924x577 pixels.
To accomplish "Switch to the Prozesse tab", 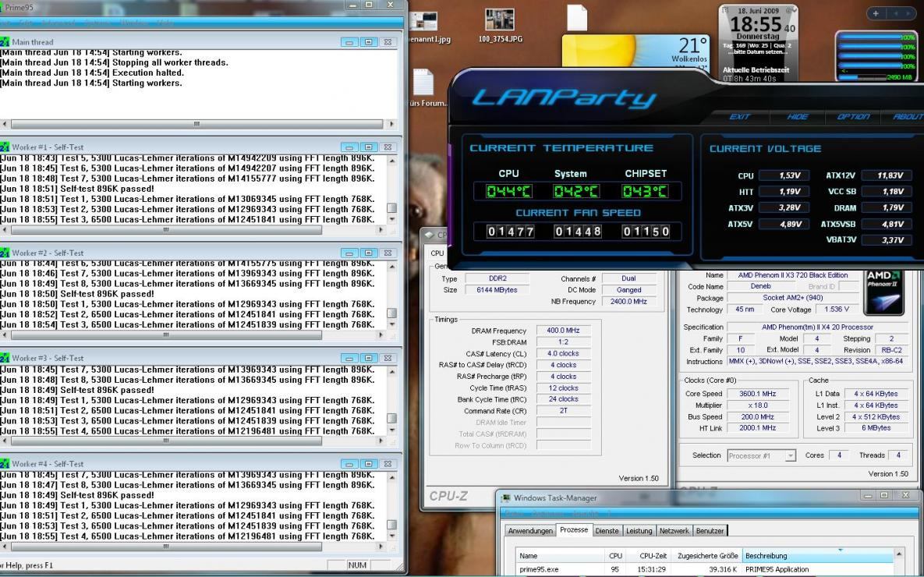I will point(574,530).
